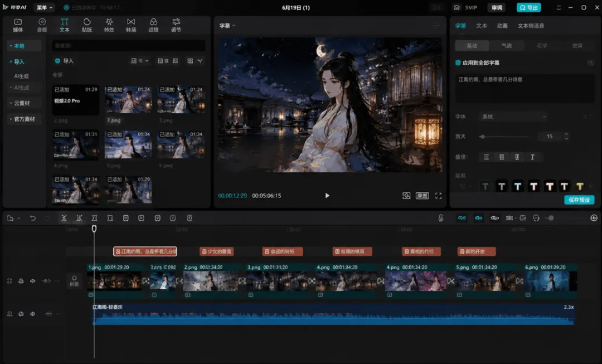Open the 媒体 media panel
Viewport: 602px width, 364px height.
click(x=18, y=25)
